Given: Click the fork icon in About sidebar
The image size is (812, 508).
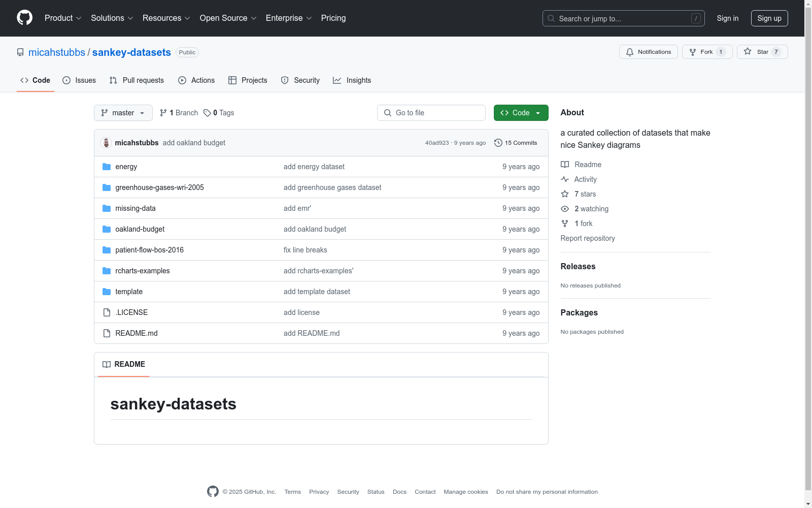Looking at the screenshot, I should click(565, 224).
